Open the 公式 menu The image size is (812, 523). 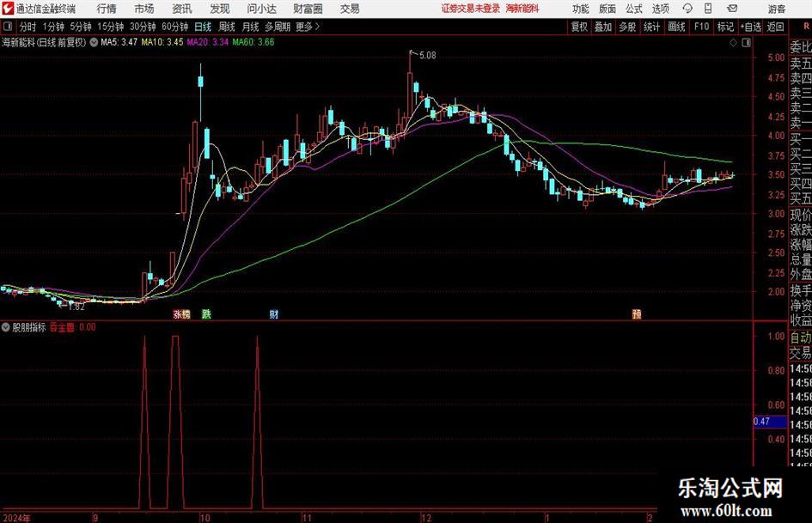click(634, 9)
